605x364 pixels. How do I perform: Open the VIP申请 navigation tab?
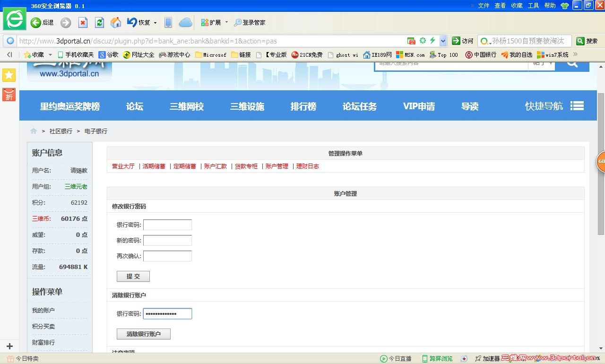tap(419, 106)
